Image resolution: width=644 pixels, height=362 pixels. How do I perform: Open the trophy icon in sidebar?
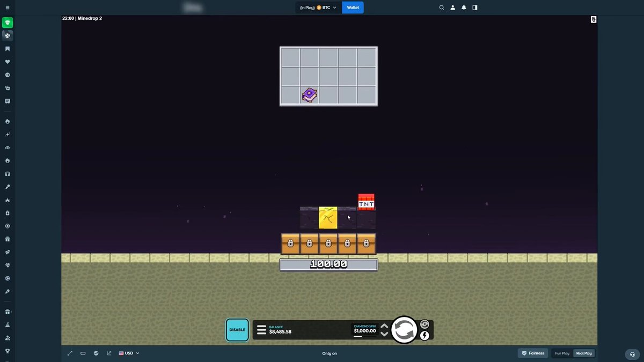(x=8, y=351)
